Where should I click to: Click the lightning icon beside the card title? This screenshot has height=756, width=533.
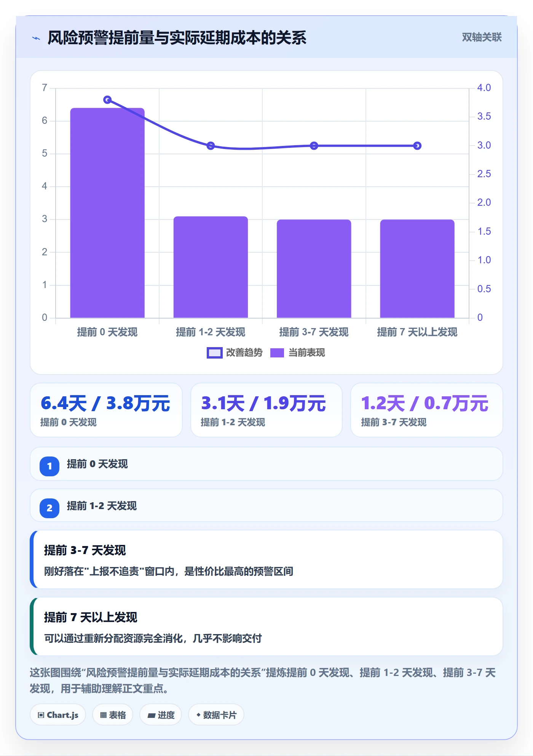coord(36,38)
